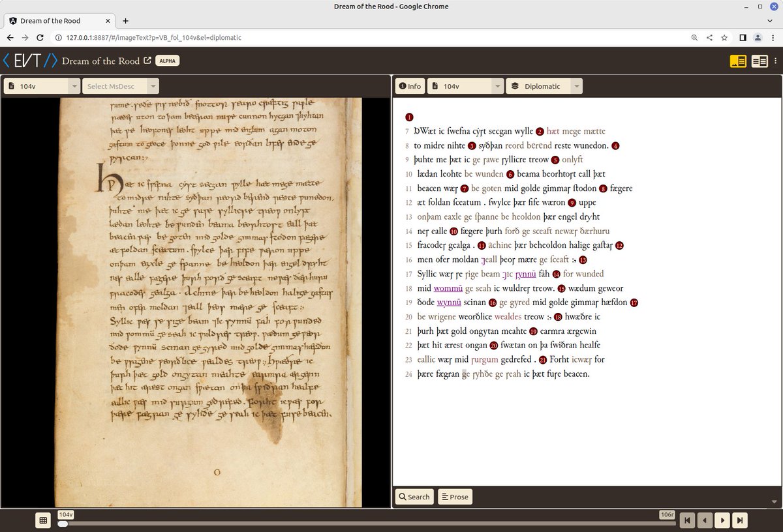The image size is (783, 532).
Task: Open note marker 8 after 'stodon'
Action: click(603, 188)
